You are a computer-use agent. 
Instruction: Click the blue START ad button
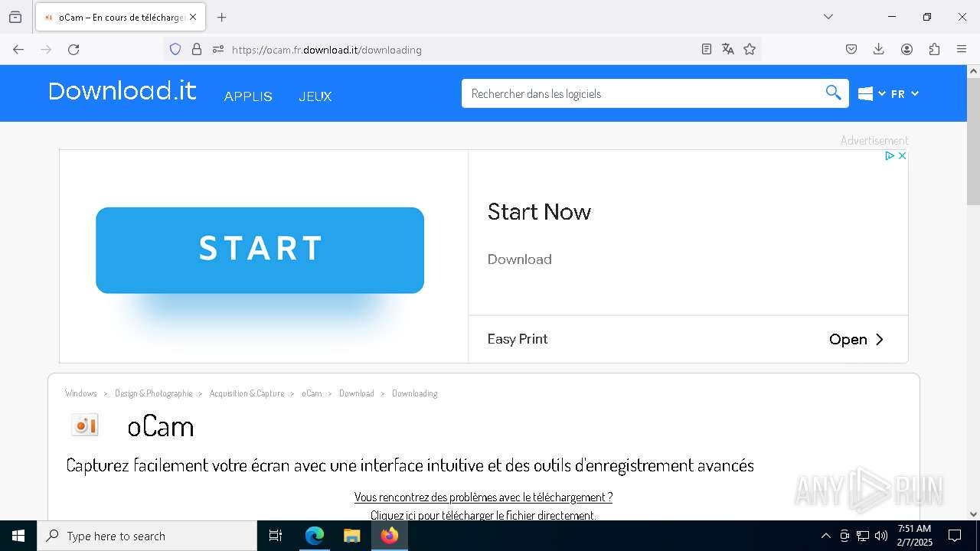pos(260,250)
